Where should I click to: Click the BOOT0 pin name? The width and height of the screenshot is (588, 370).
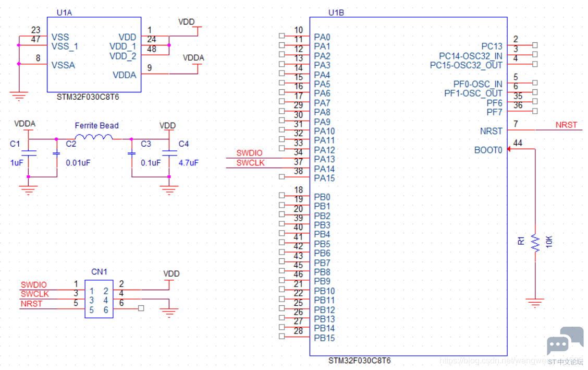tap(488, 150)
